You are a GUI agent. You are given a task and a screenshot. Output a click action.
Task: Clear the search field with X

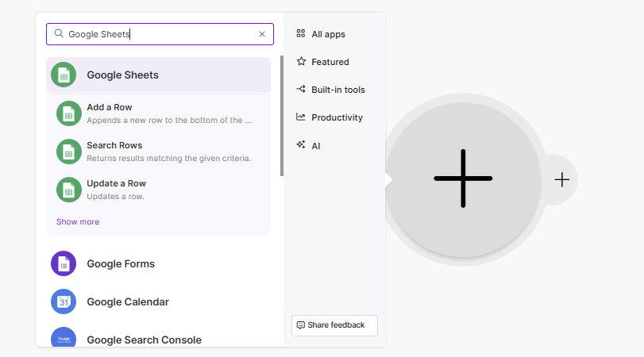point(262,34)
